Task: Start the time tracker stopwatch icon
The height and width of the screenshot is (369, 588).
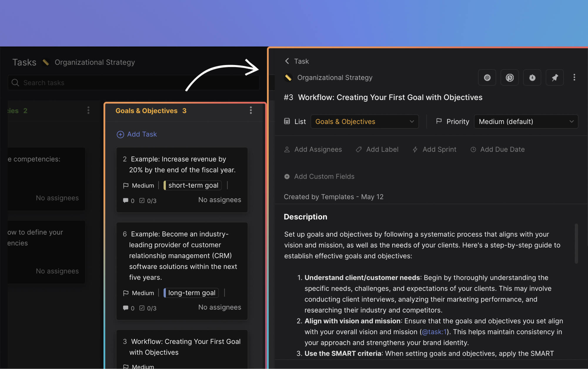Action: (532, 77)
